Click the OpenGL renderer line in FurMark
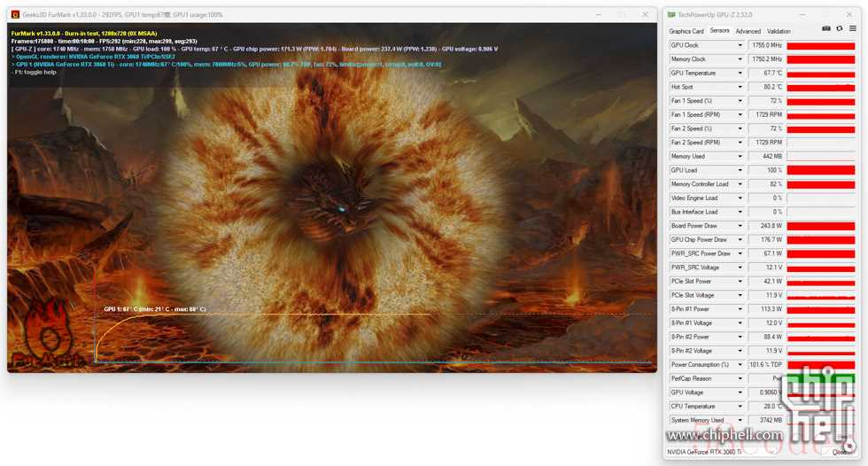The width and height of the screenshot is (868, 466). click(93, 57)
